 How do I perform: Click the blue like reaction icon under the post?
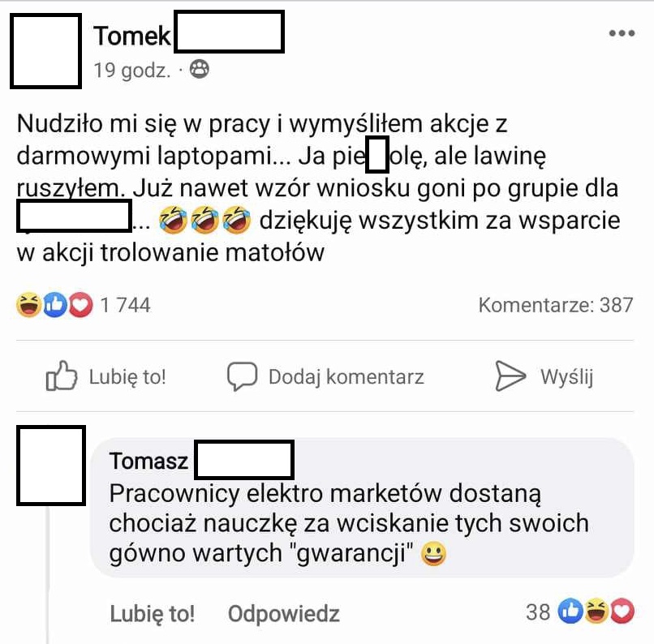point(54,305)
